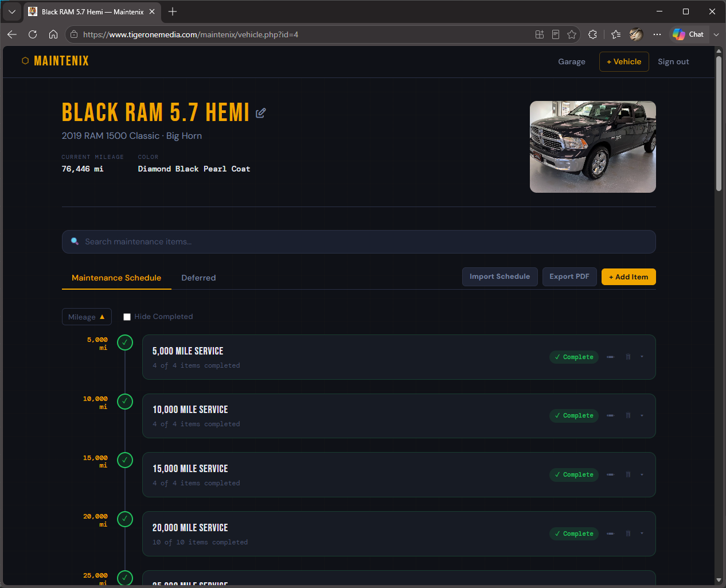Click Import Schedule
The image size is (726, 588).
click(499, 277)
